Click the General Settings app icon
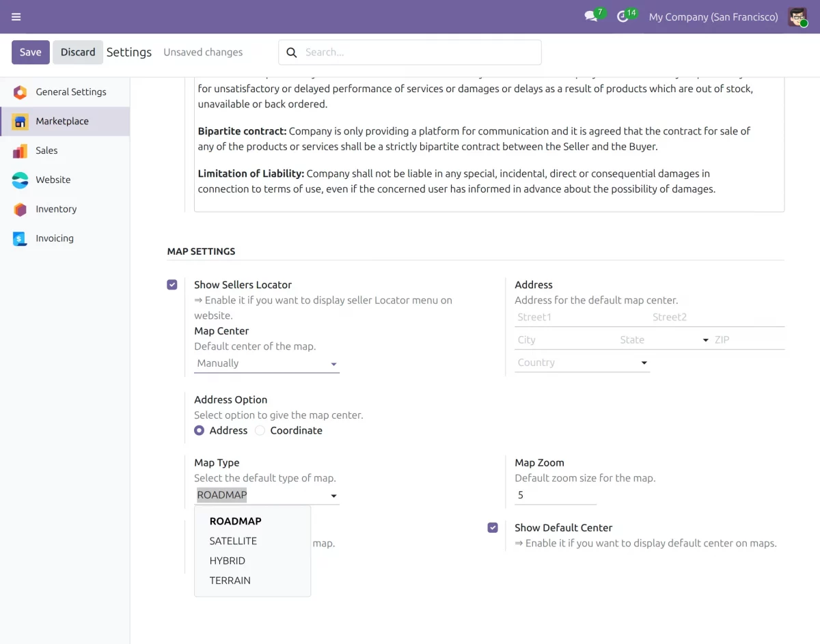 (20, 92)
